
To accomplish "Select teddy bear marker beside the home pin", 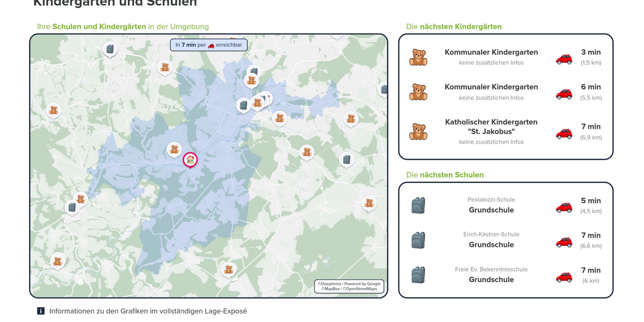I will pyautogui.click(x=174, y=149).
